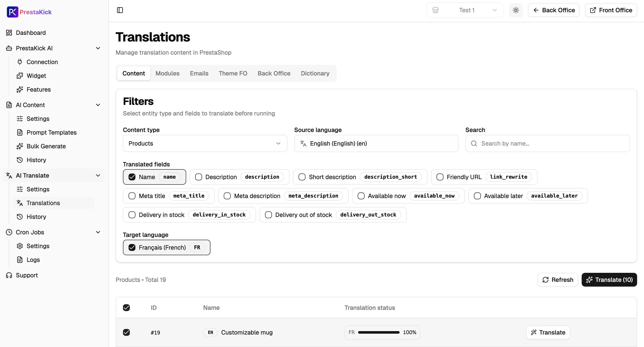The height and width of the screenshot is (347, 644).
Task: Click the Cron Jobs clock icon
Action: point(9,232)
